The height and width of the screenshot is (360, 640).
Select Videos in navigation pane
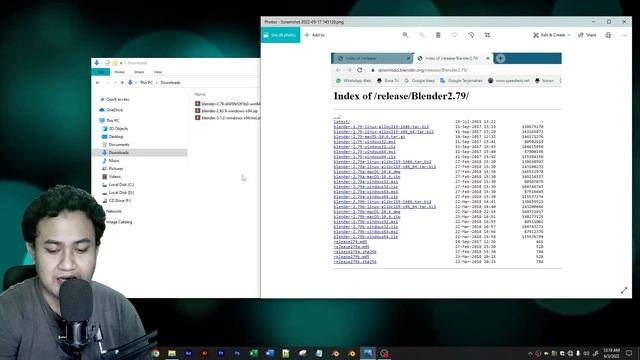(x=111, y=176)
